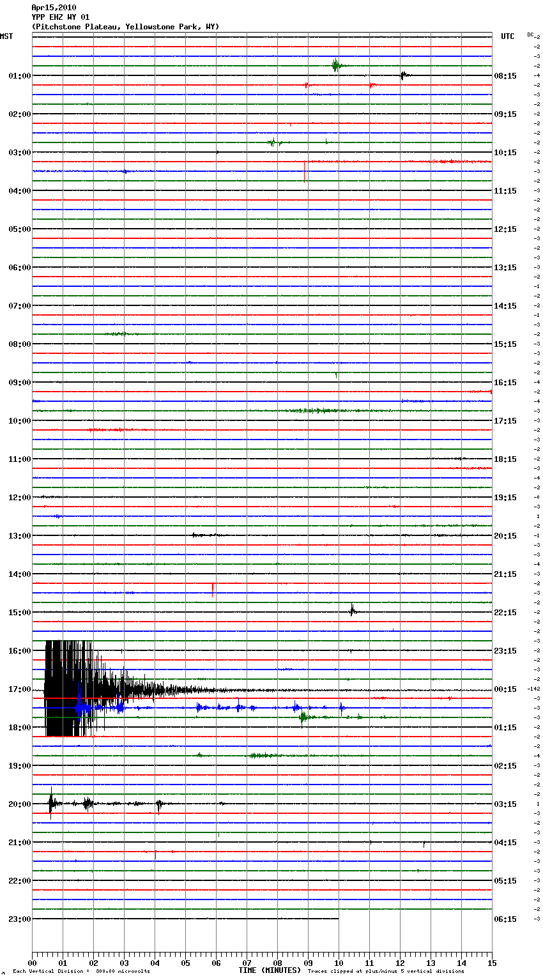Click the 05:15 UTC time label

[x=505, y=881]
